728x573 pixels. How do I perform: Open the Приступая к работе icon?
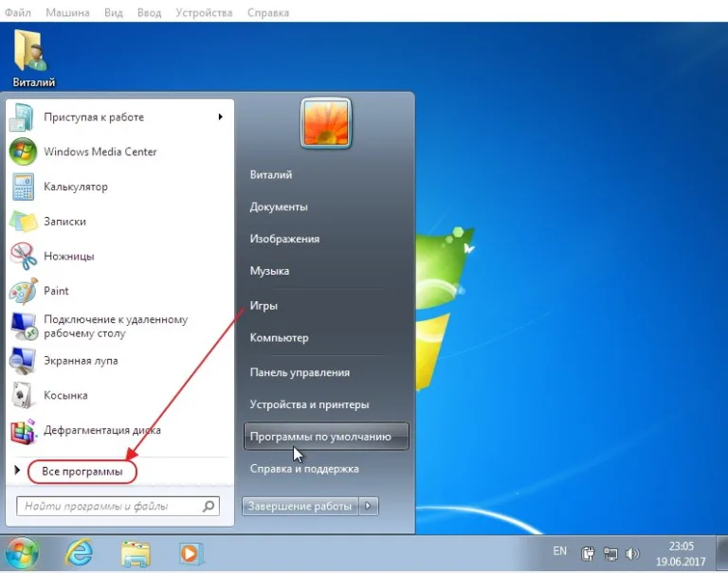click(x=22, y=117)
